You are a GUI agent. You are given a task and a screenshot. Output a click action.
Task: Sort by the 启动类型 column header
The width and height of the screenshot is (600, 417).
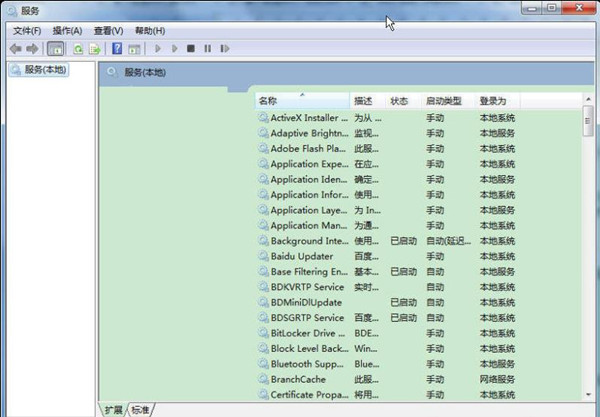(444, 101)
